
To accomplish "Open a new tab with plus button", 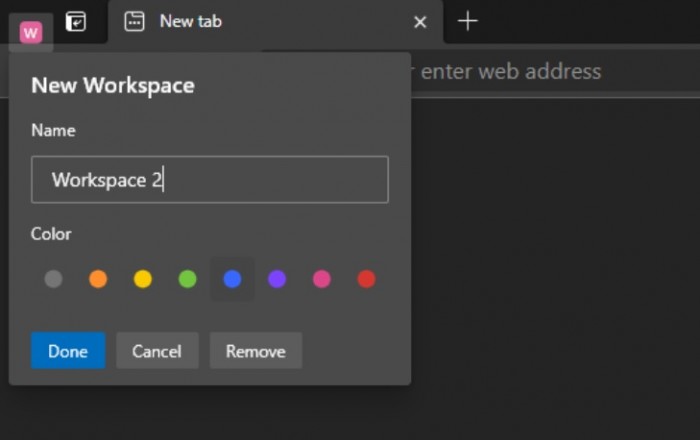I will click(x=467, y=21).
